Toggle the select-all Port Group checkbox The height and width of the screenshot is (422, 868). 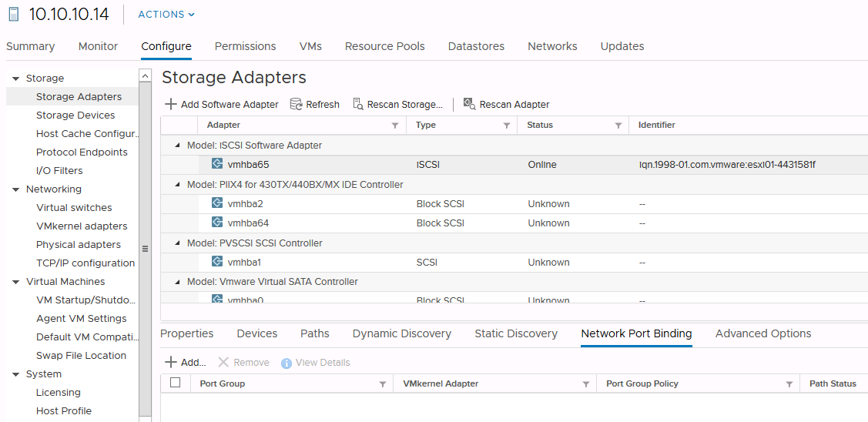click(x=176, y=383)
